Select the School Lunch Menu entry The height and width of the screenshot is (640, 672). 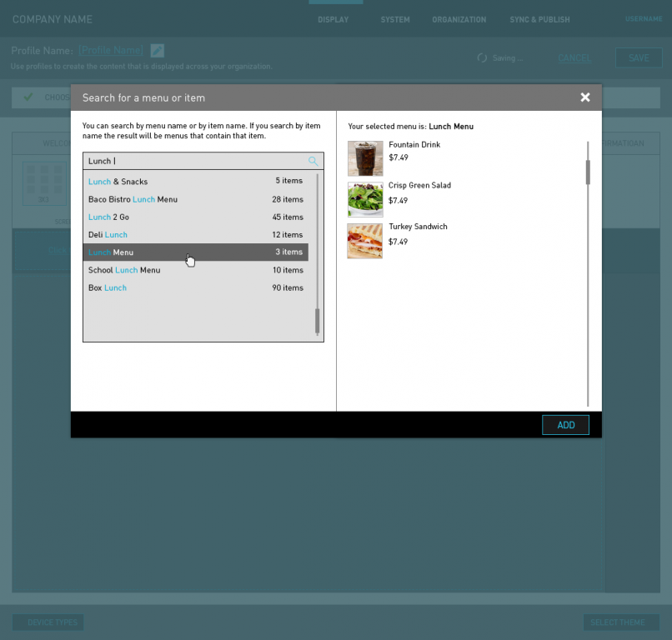coord(196,270)
